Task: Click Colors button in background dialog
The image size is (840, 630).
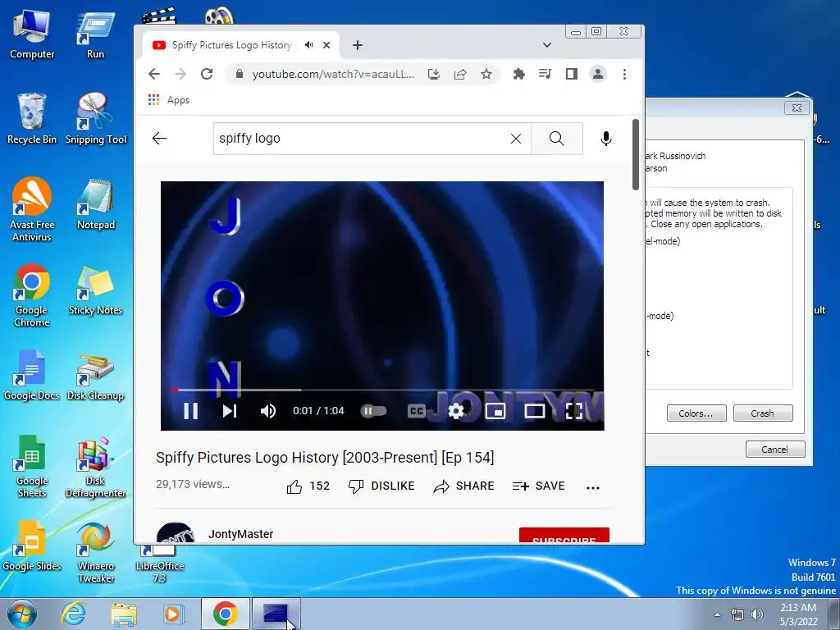Action: [x=696, y=413]
